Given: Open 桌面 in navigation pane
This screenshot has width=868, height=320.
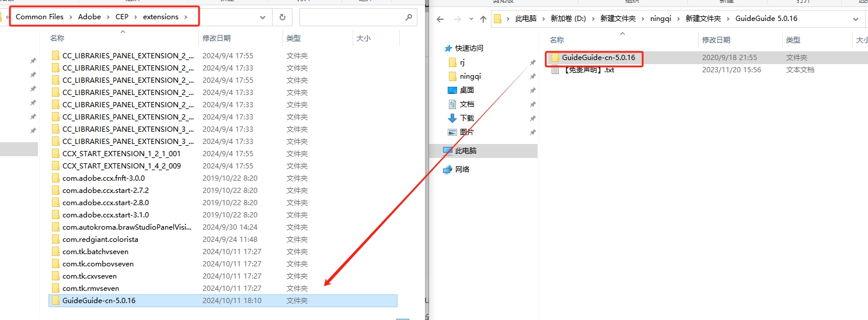Looking at the screenshot, I should point(467,90).
